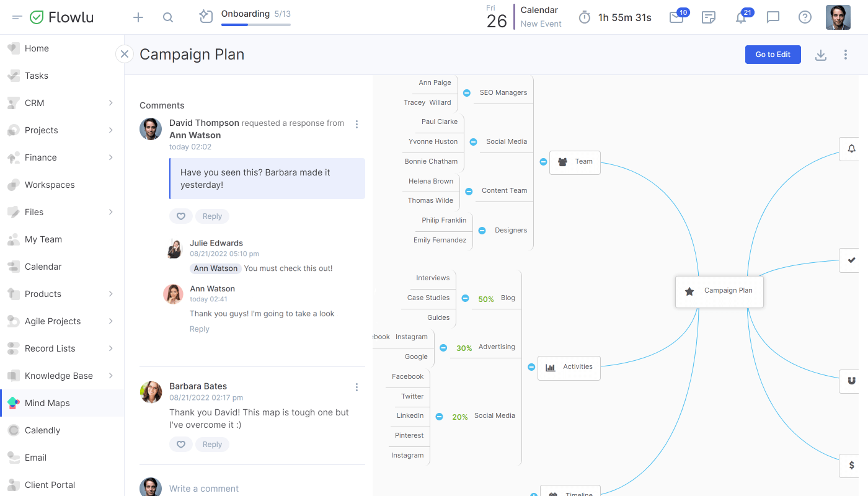The width and height of the screenshot is (868, 496).
Task: Click the star icon on the Campaign Plan node
Action: pos(689,291)
